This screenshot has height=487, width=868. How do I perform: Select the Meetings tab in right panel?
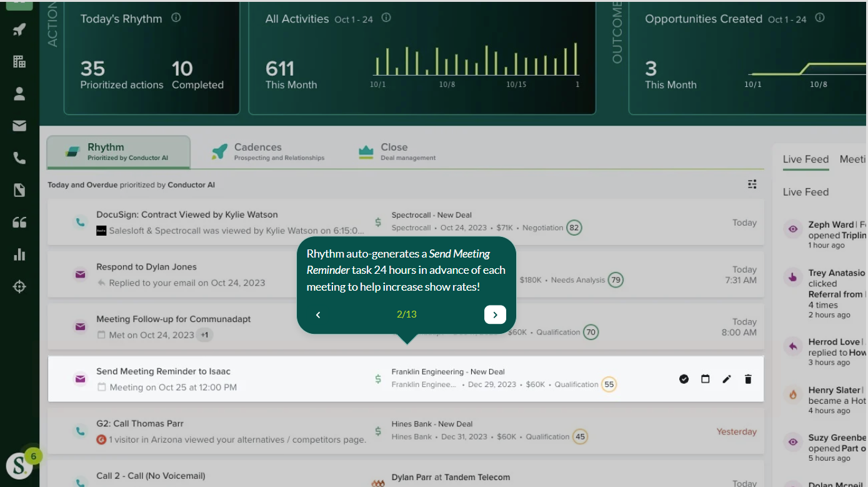[x=854, y=159]
